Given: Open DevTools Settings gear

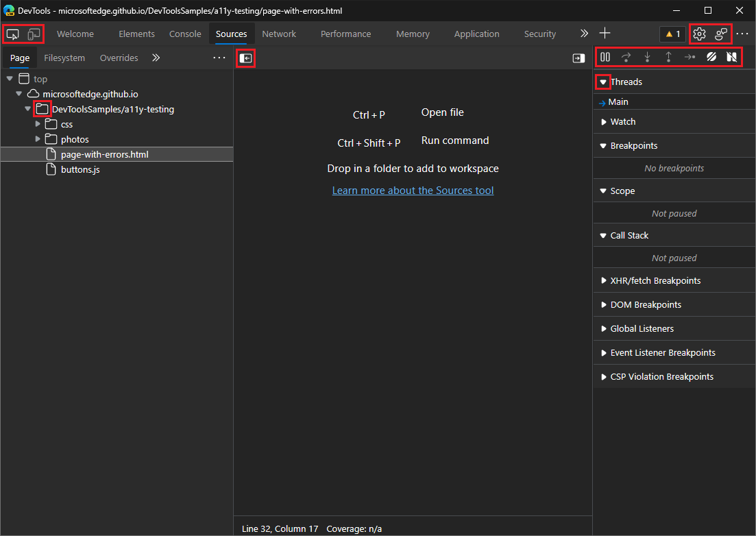Looking at the screenshot, I should click(699, 33).
